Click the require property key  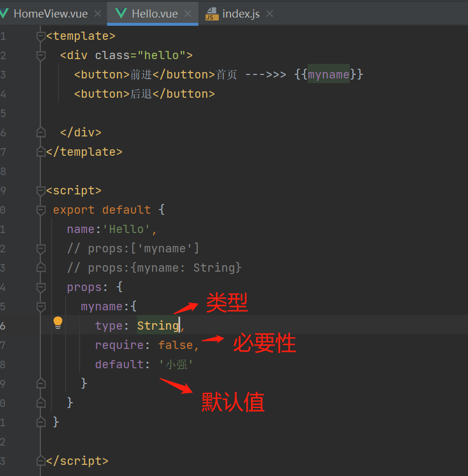[119, 345]
